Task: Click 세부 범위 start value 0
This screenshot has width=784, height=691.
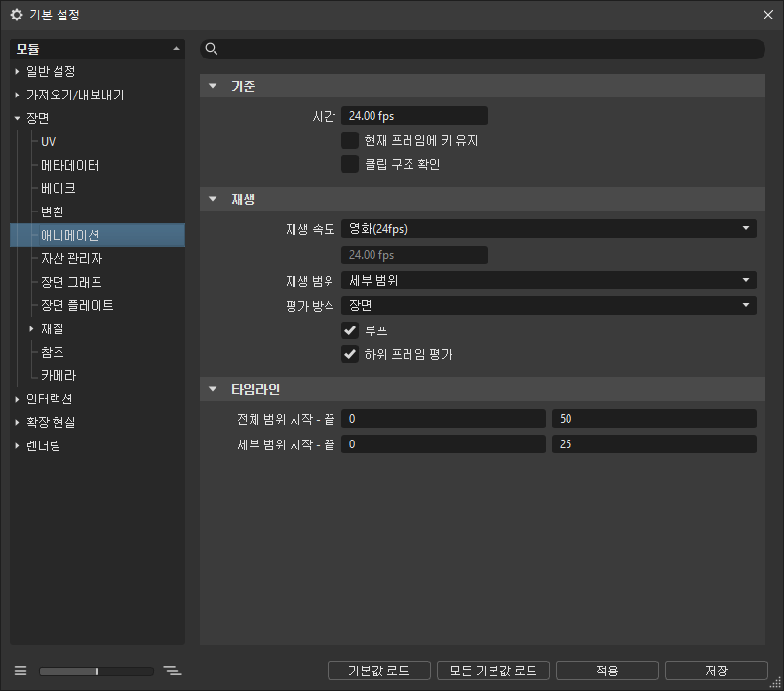Action: click(x=444, y=444)
